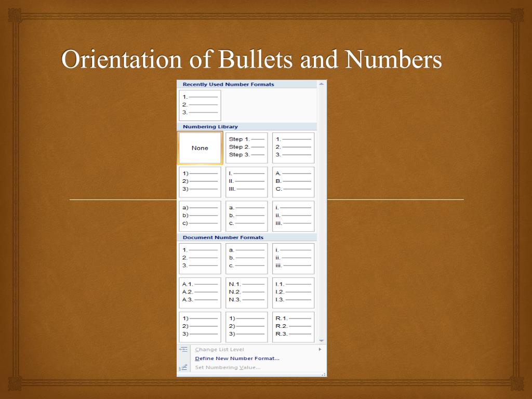Select the recently used 1. 2. 3. format
Screen dimensions: 532x399
click(x=200, y=105)
